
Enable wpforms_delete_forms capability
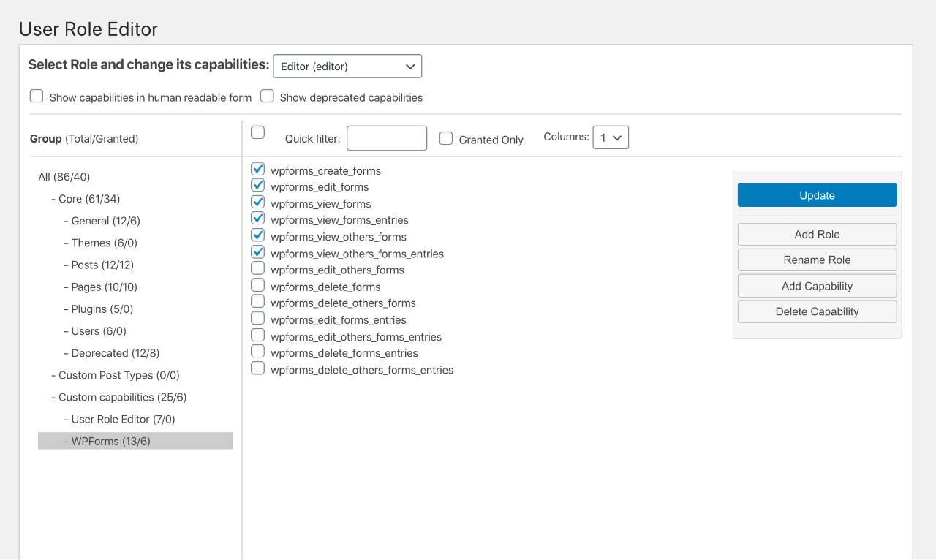257,285
